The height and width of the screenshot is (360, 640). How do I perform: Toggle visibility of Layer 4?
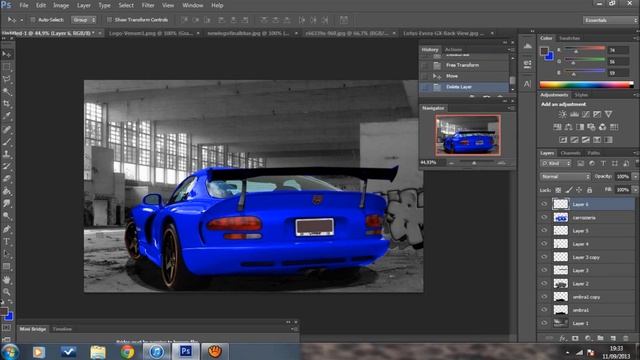[x=544, y=244]
